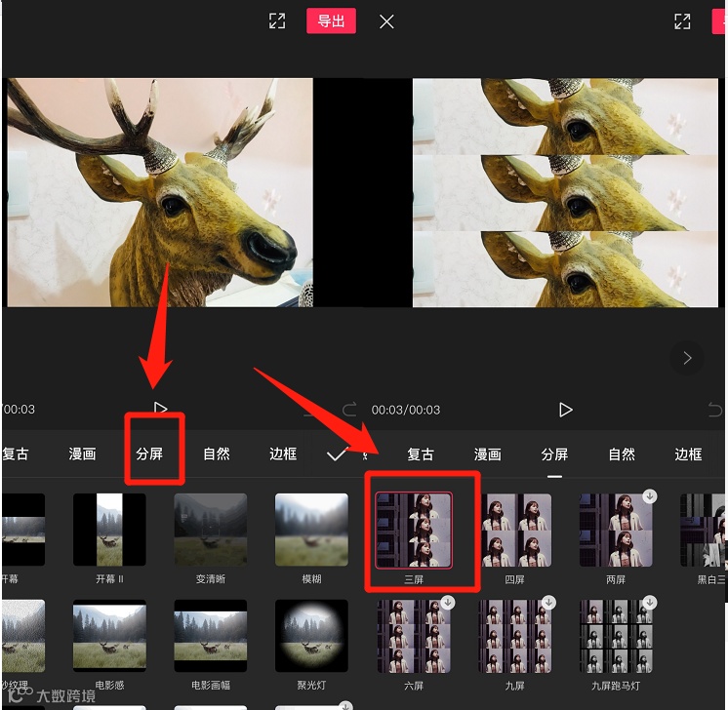The width and height of the screenshot is (728, 710).
Task: Select the 九屏 split-screen effect thumbnail
Action: 515,636
